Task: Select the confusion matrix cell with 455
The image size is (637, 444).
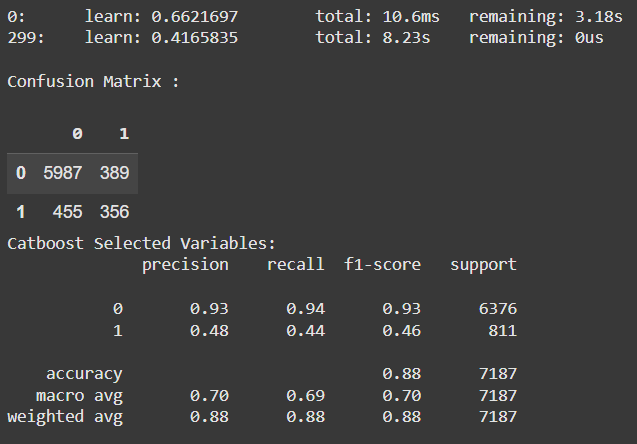Action: tap(68, 212)
